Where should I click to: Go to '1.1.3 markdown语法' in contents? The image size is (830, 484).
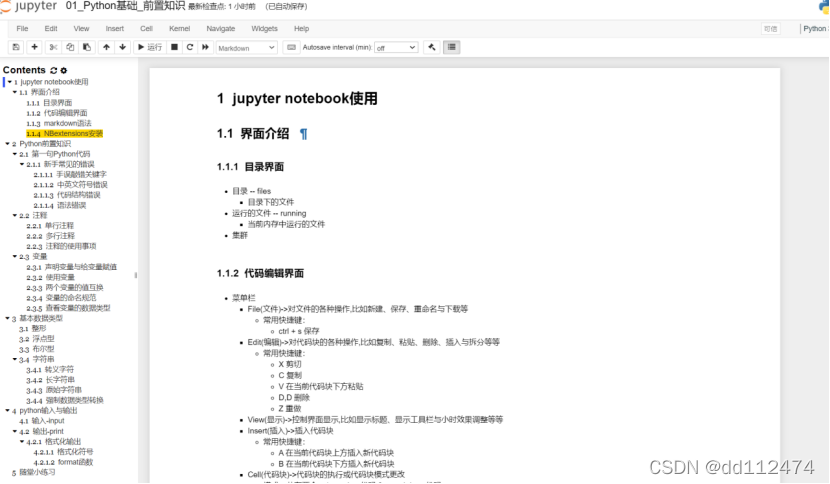click(59, 123)
